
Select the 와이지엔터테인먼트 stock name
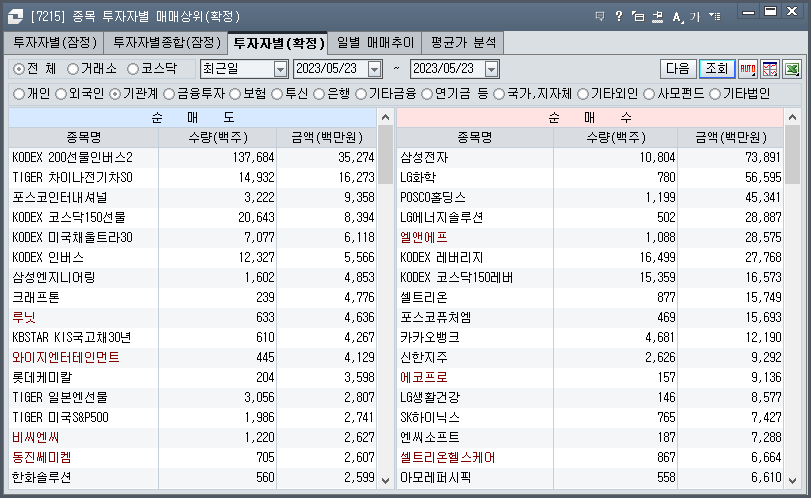66,357
